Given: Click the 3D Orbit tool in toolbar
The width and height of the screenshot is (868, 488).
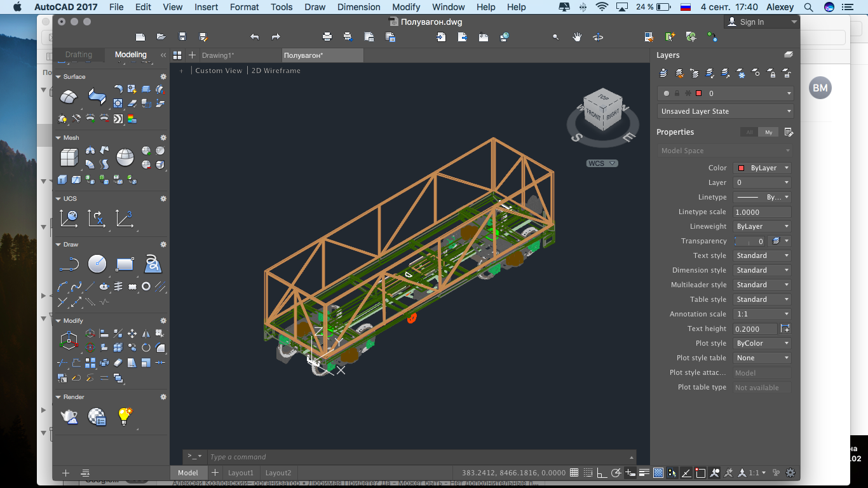Looking at the screenshot, I should [x=598, y=37].
